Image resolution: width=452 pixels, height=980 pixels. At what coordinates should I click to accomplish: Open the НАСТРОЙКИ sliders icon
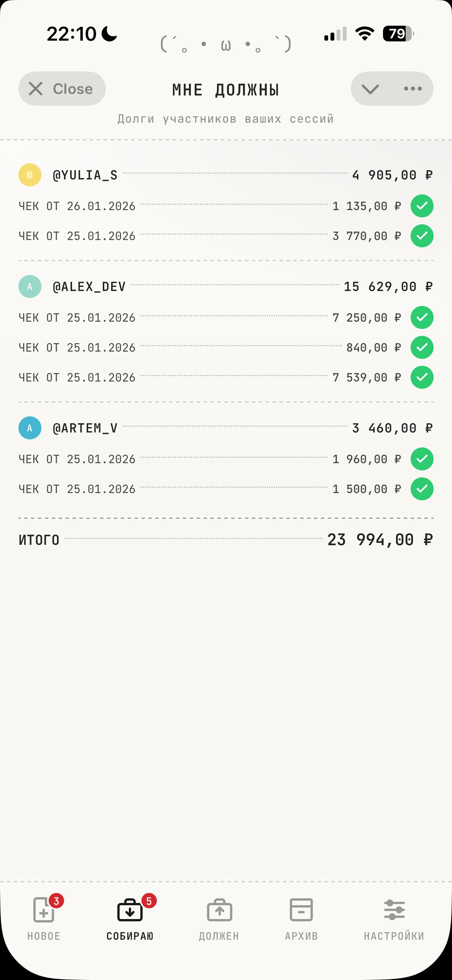coord(394,909)
